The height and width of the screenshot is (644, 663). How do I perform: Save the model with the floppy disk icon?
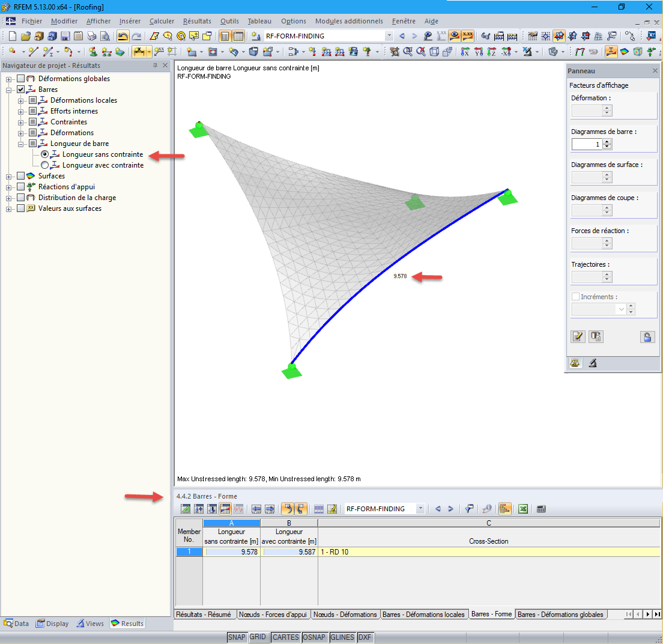point(65,36)
